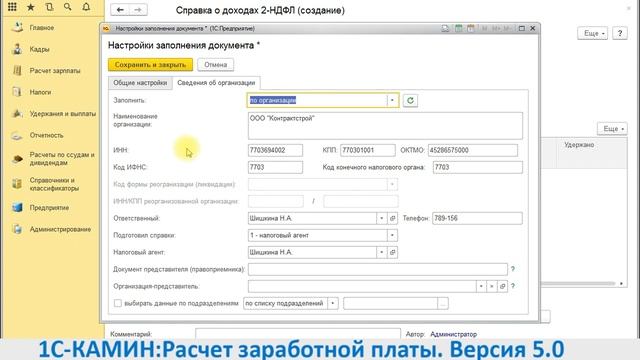
Task: Switch to Общие настройки tab
Action: coord(140,83)
